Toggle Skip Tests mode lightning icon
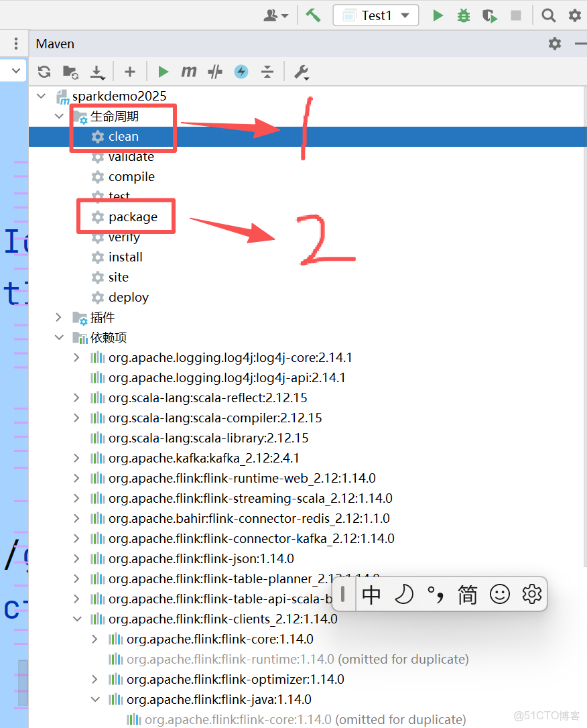587x728 pixels. click(241, 72)
